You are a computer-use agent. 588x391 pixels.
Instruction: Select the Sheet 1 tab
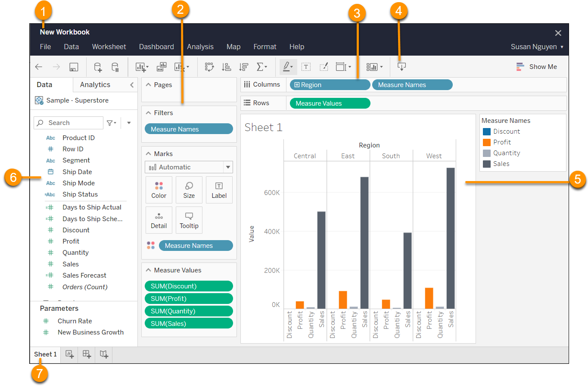(x=45, y=354)
